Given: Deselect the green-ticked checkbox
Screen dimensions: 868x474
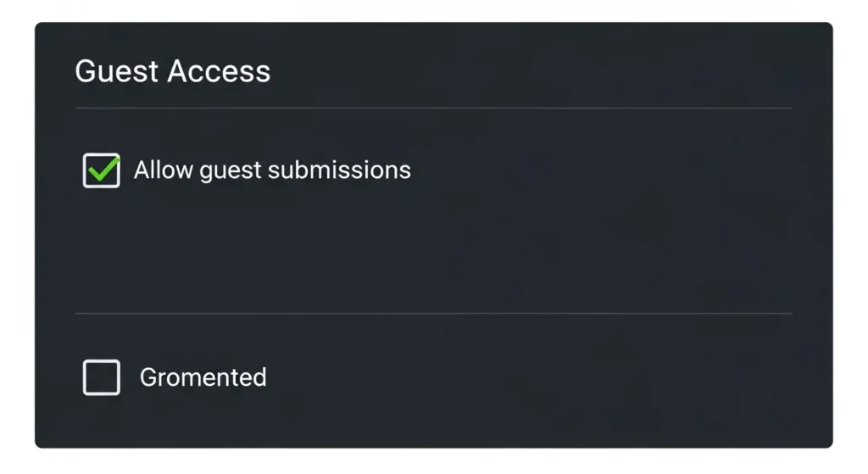Looking at the screenshot, I should tap(101, 170).
